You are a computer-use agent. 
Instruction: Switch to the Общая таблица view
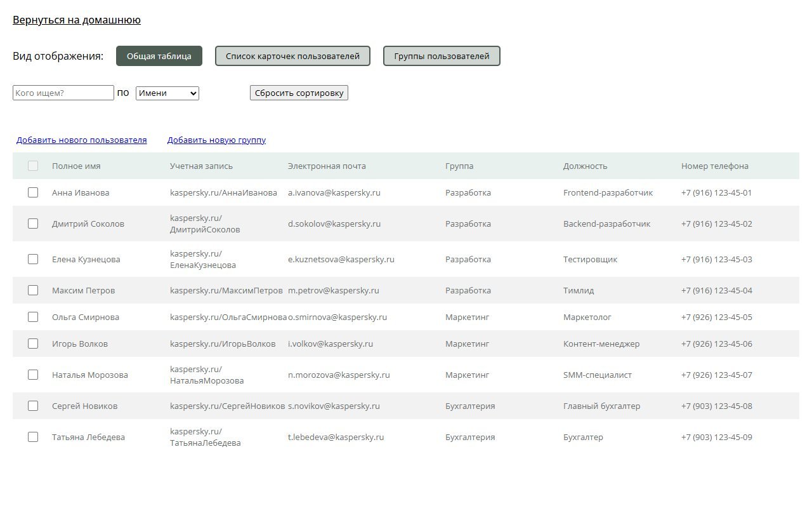coord(159,56)
